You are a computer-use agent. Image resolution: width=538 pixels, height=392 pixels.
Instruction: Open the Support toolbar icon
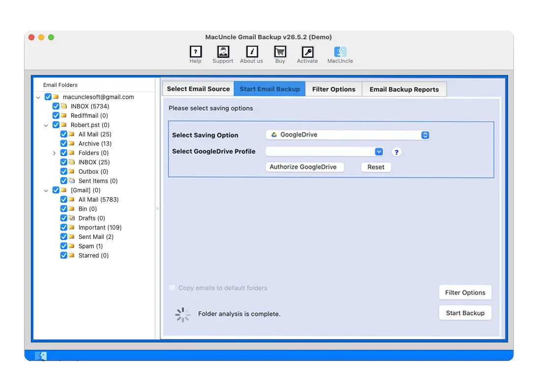(223, 52)
